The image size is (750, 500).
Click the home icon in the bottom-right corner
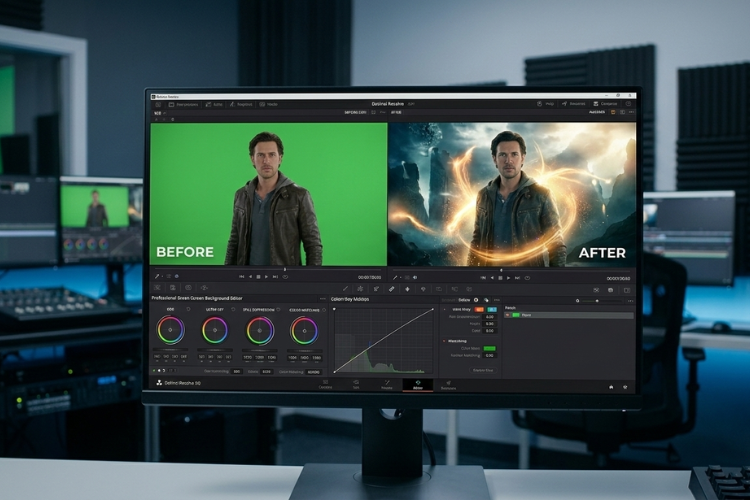(x=611, y=386)
